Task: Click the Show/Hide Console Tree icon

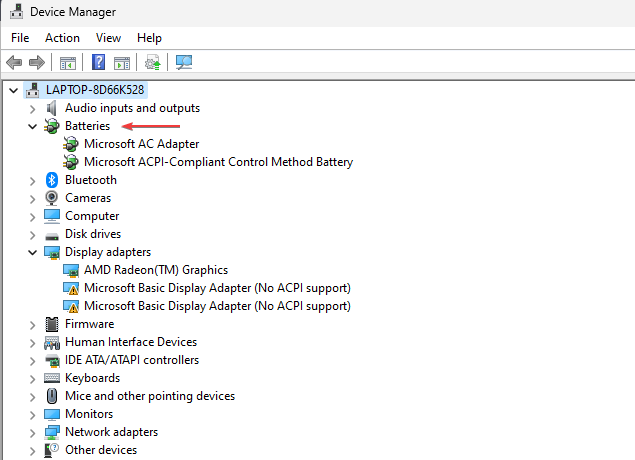Action: coord(68,62)
